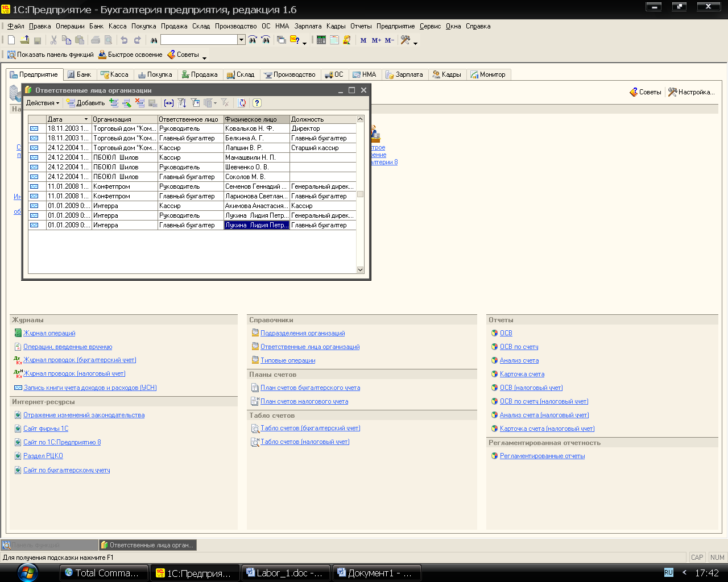Open Подразделения организаций link
This screenshot has width=728, height=582.
click(303, 333)
